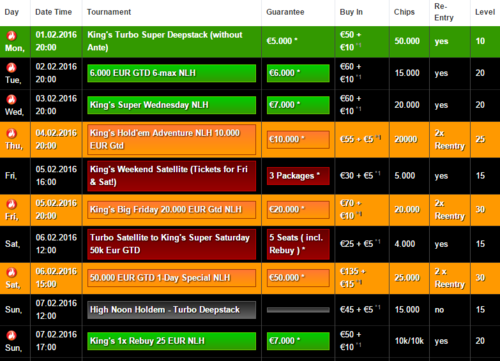Open King's Weekend Satellite tournament details
Screen dimensions: 500x361
pyautogui.click(x=172, y=176)
